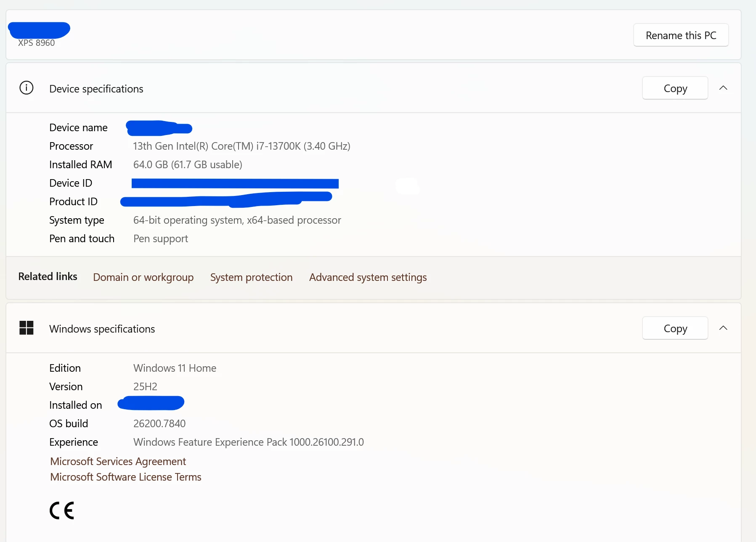Open System protection link

pos(251,278)
